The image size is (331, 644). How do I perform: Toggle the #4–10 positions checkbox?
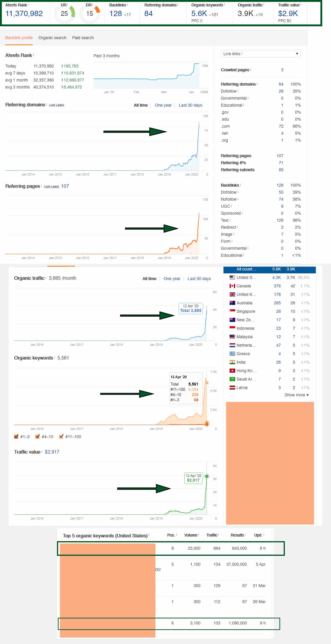click(37, 436)
